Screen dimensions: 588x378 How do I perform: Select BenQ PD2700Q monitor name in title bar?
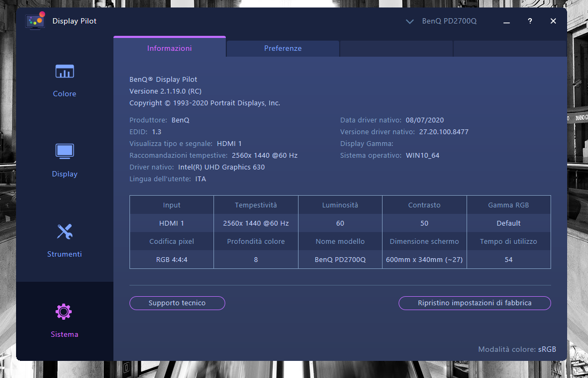point(449,21)
